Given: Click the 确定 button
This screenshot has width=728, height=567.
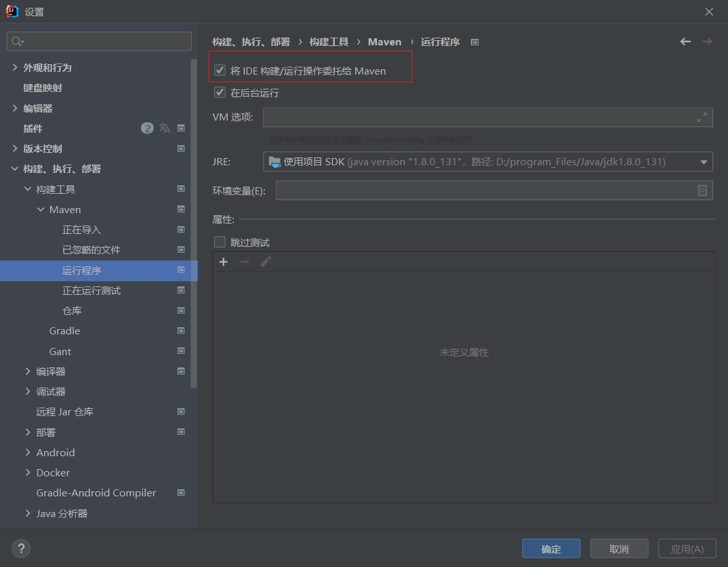Looking at the screenshot, I should click(551, 548).
